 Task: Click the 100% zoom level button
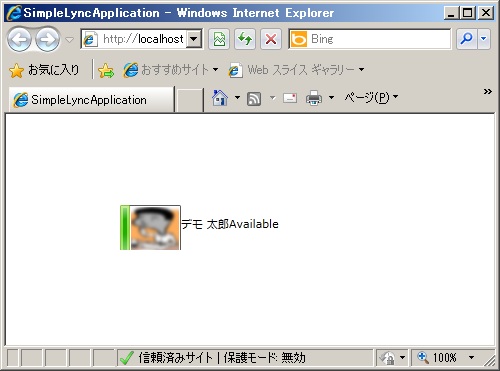[437, 358]
